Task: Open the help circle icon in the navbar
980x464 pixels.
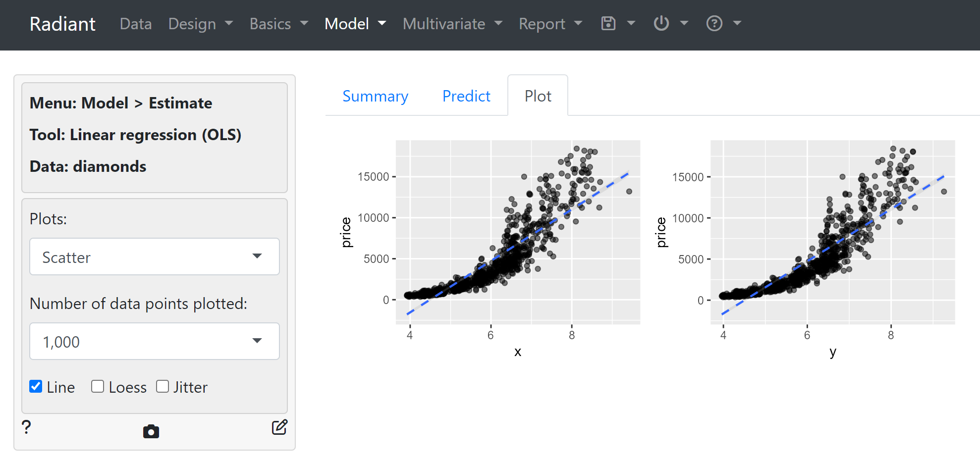Action: 714,23
